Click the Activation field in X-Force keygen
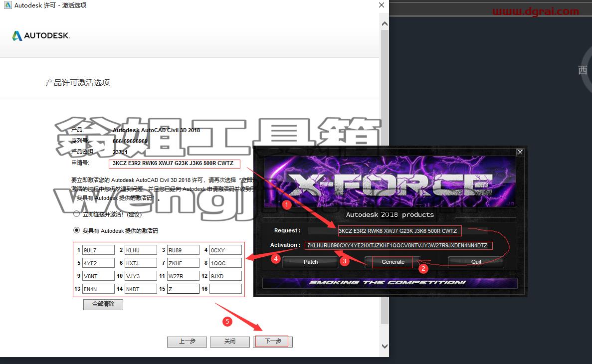 pos(398,245)
